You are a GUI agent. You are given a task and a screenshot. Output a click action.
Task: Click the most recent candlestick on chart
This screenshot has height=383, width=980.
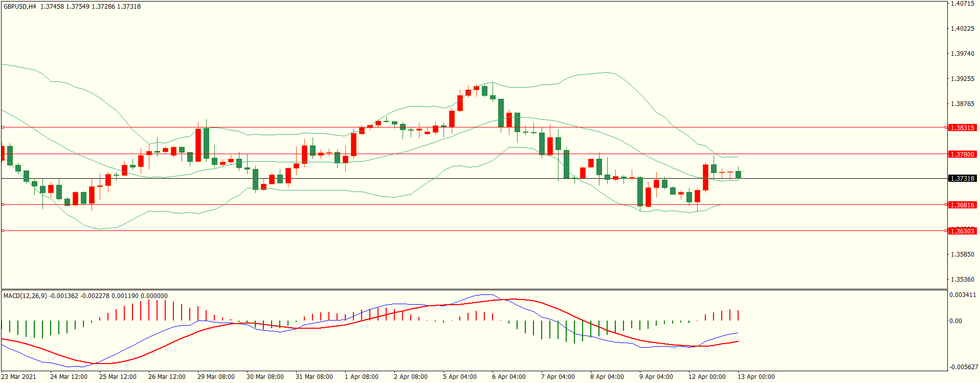(x=738, y=175)
